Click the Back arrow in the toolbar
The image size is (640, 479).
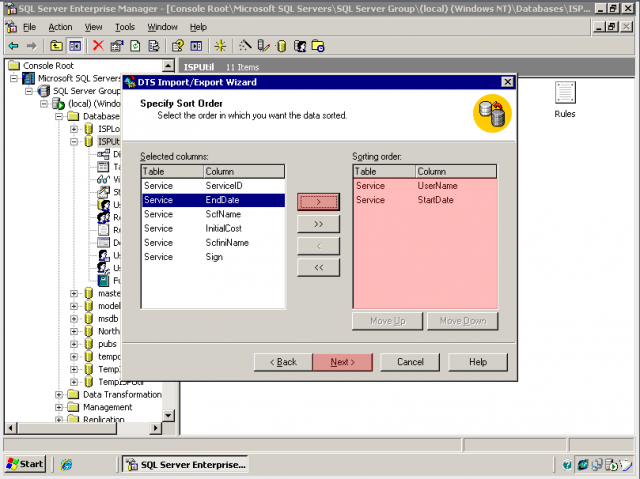coord(13,45)
